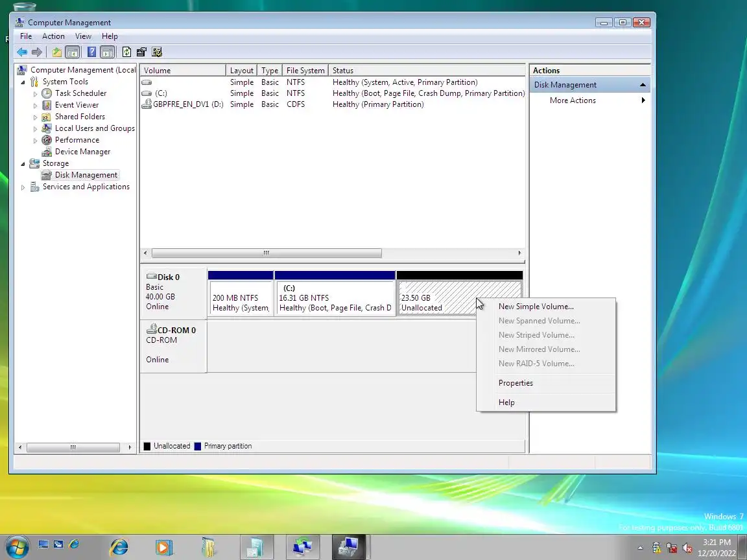Expand the Task Scheduler node arrow

point(35,94)
